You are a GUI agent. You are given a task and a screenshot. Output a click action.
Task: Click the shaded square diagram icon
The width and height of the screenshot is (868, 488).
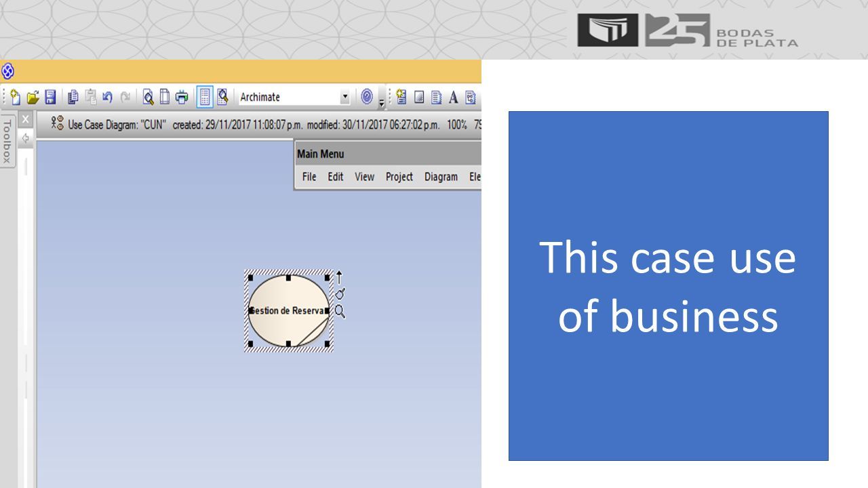419,97
